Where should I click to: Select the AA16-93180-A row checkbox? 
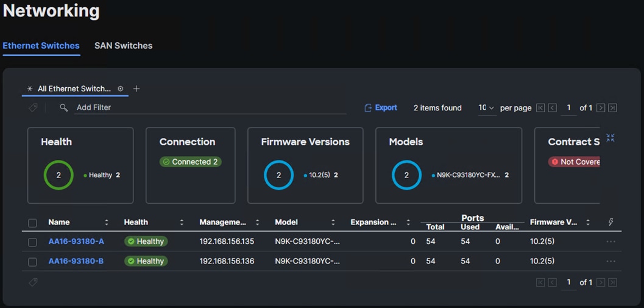point(33,242)
